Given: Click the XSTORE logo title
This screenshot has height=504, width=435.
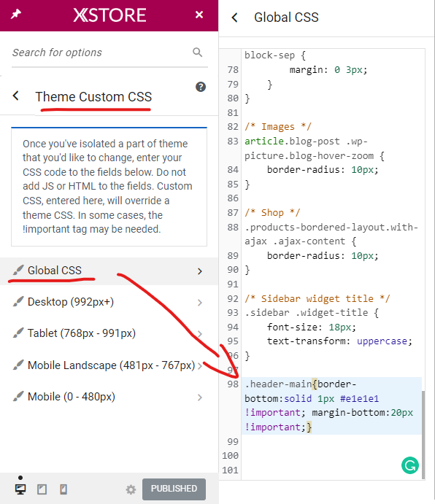Looking at the screenshot, I should point(109,15).
